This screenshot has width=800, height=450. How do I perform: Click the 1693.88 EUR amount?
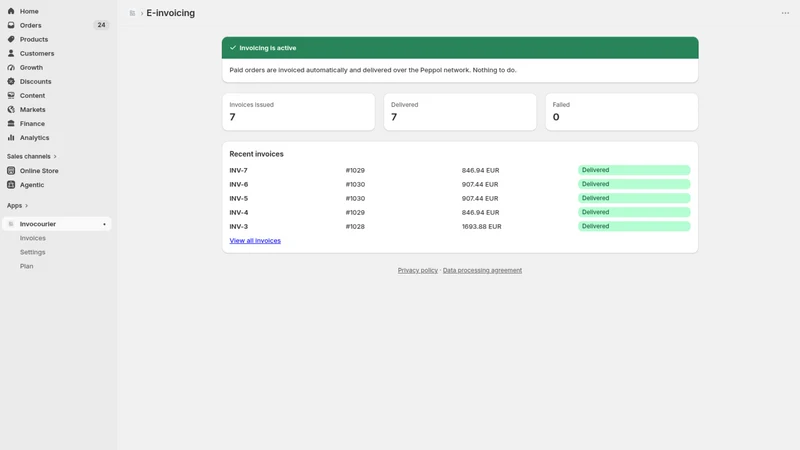[x=482, y=227]
